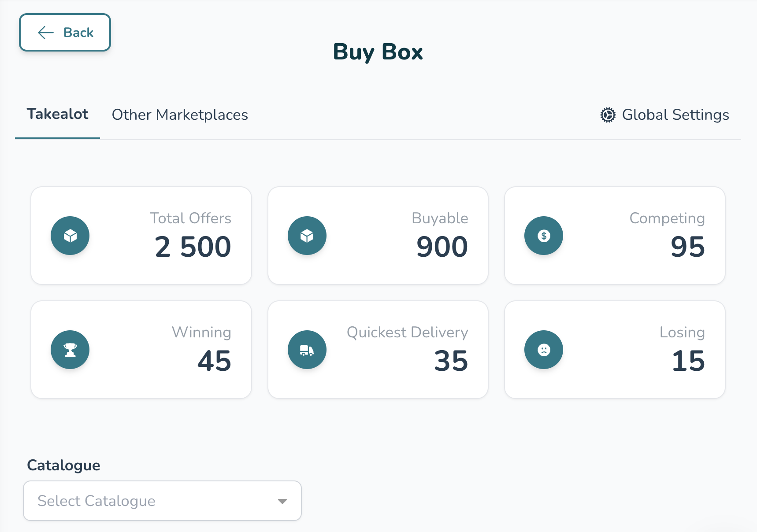Select the Total Offers 2 500 card
Viewport: 757px width, 532px height.
click(x=141, y=236)
